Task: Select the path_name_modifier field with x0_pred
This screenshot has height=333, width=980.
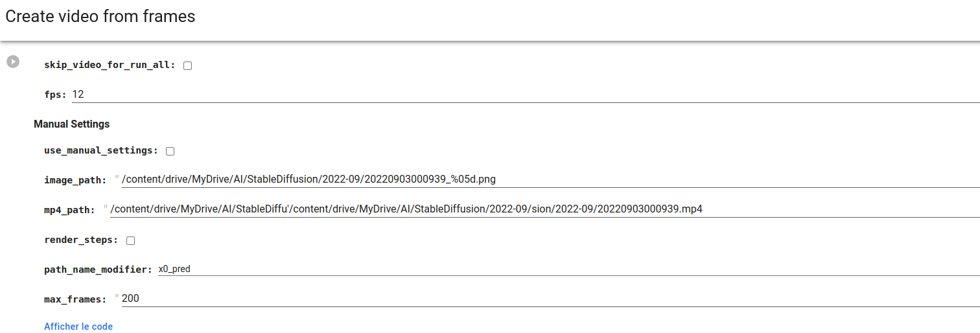Action: coord(564,269)
